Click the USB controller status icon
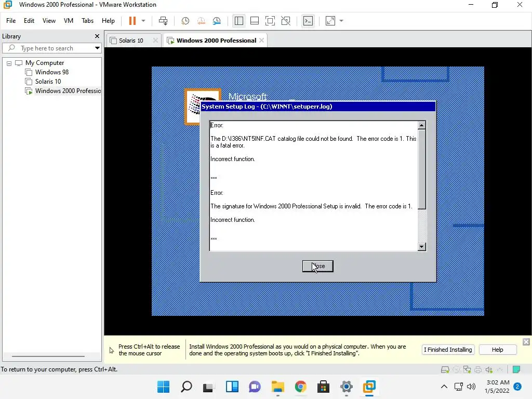Screen dimensions: 532x399 click(x=500, y=369)
